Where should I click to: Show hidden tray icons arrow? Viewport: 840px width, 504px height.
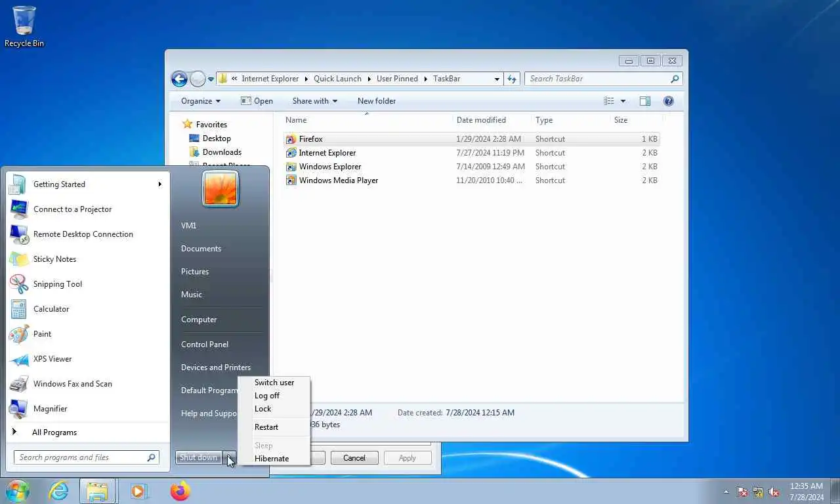click(x=726, y=492)
